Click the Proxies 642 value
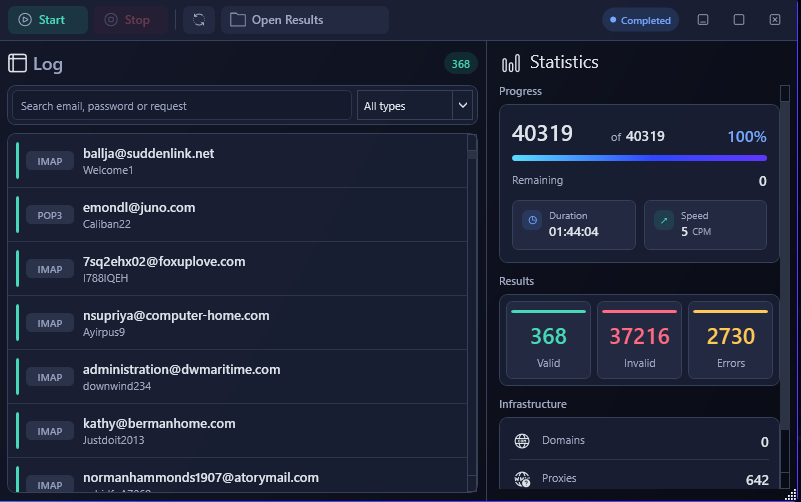The image size is (801, 502). [x=757, y=480]
